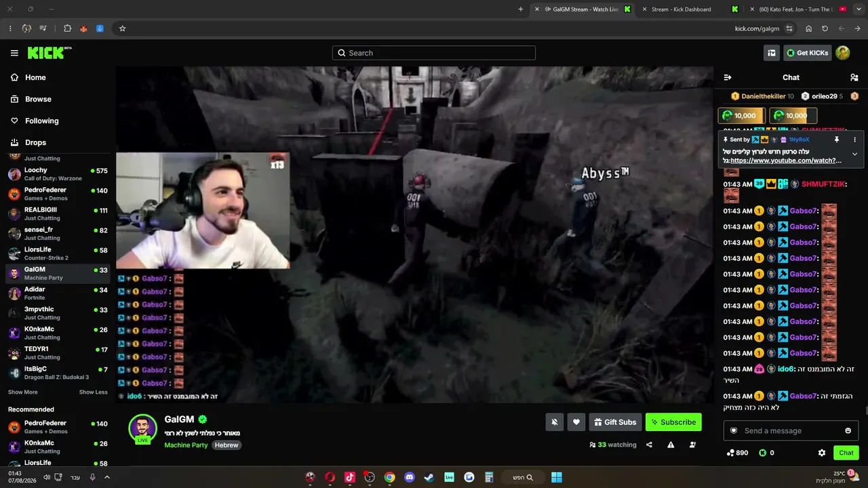
Task: Open Discord from the taskbar
Action: (x=410, y=477)
